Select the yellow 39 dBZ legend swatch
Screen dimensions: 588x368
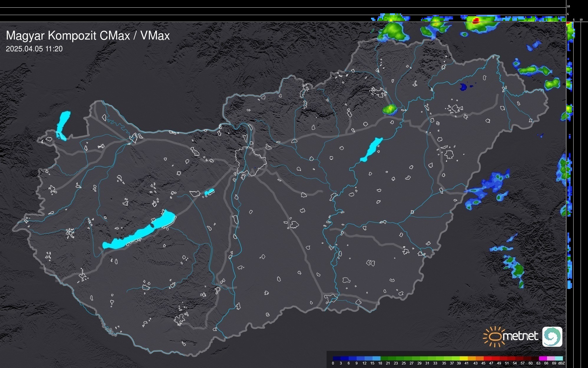tap(464, 358)
